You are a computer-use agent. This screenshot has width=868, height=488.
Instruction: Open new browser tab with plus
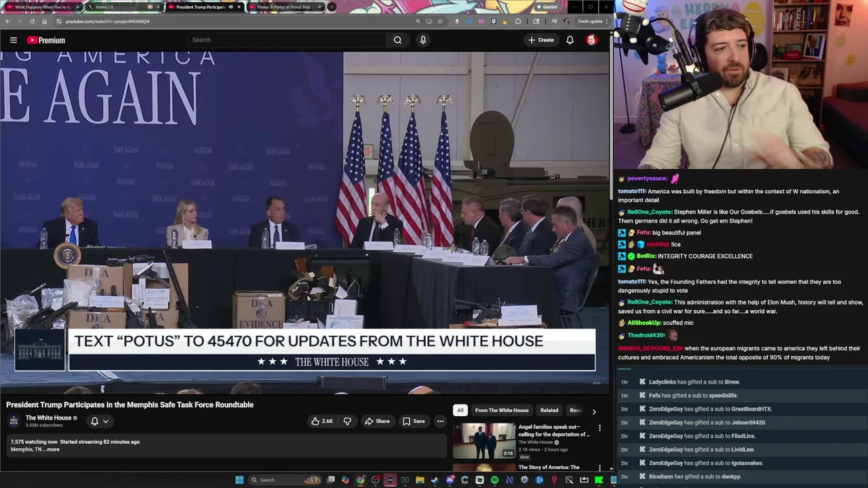pyautogui.click(x=332, y=7)
